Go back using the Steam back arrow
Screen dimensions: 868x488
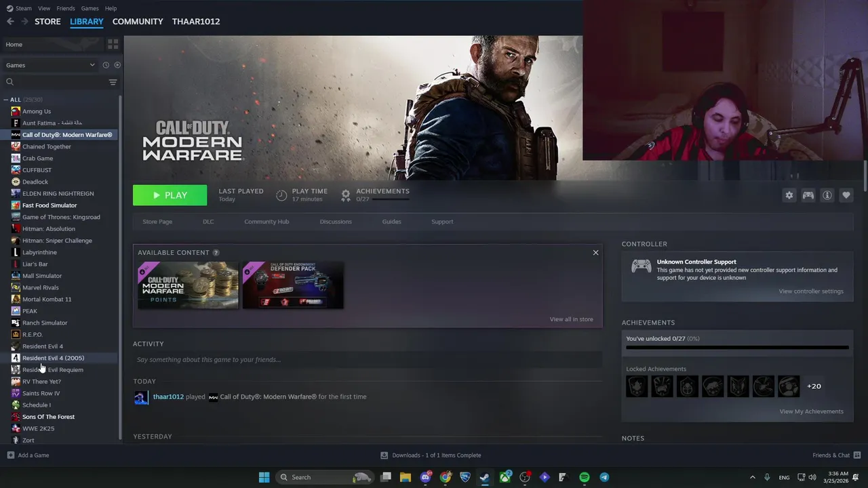[10, 22]
